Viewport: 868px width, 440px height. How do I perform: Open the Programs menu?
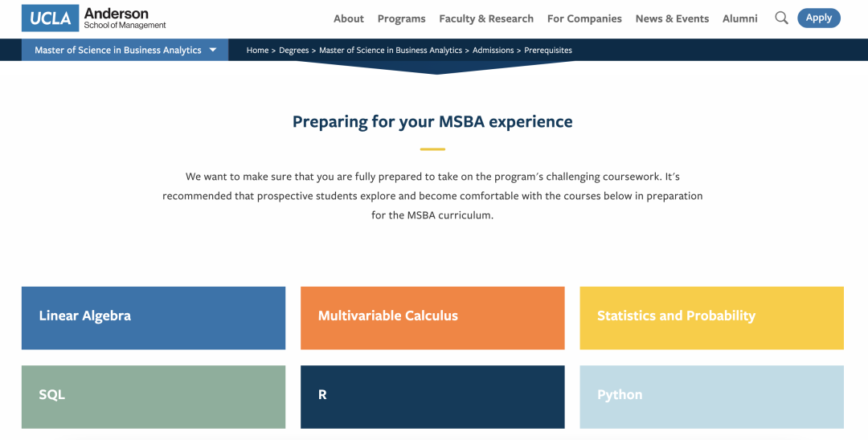click(x=401, y=18)
